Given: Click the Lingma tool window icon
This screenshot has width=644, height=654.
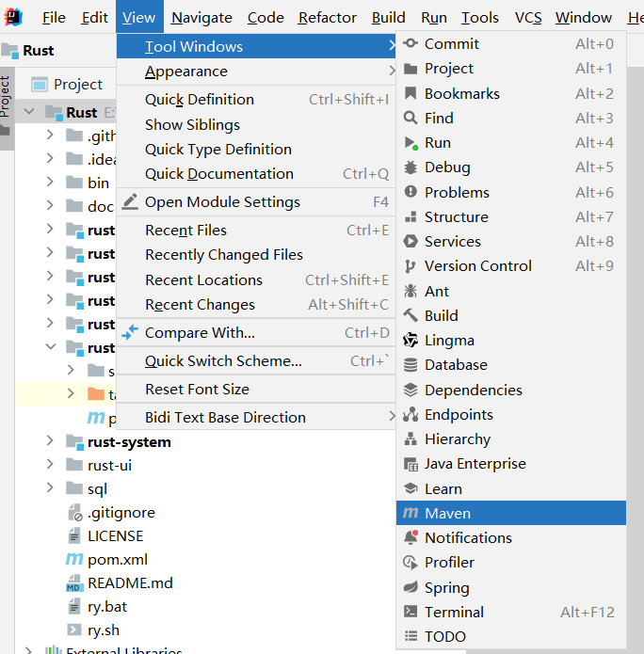Looking at the screenshot, I should click(410, 341).
